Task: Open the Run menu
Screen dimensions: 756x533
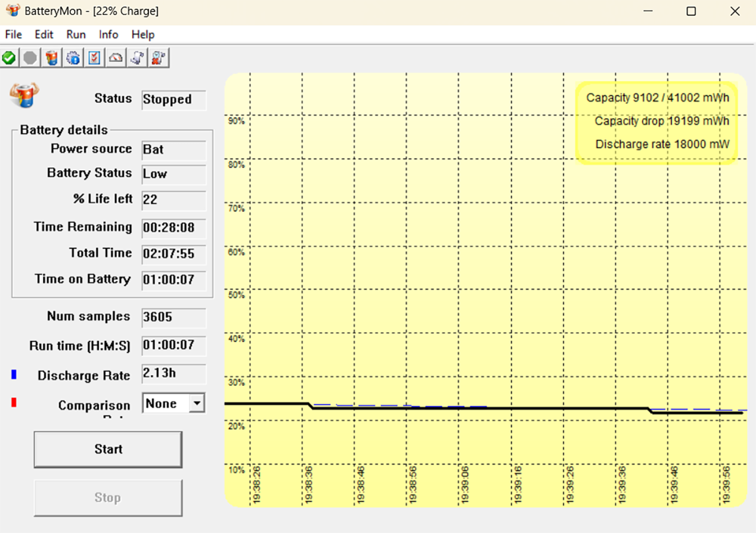Action: pos(76,34)
